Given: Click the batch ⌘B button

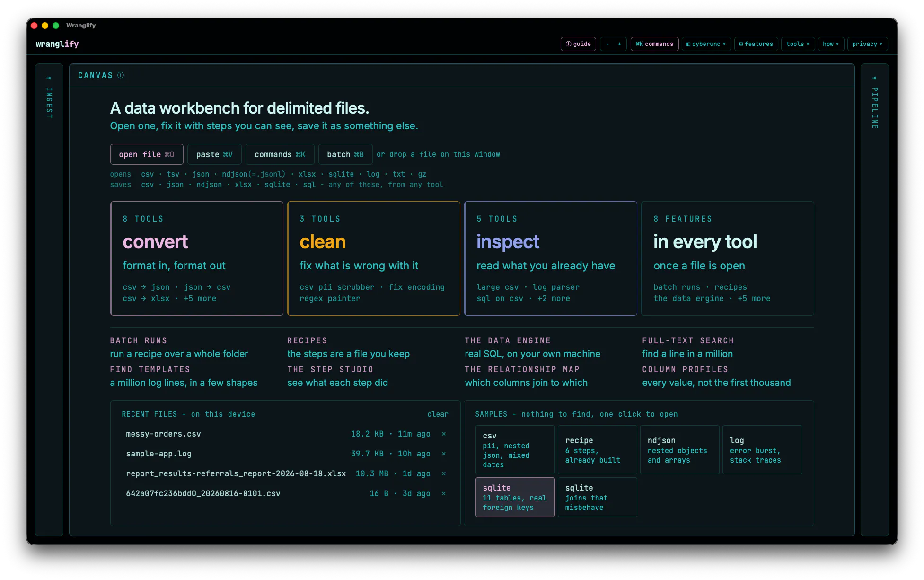Looking at the screenshot, I should click(x=345, y=154).
